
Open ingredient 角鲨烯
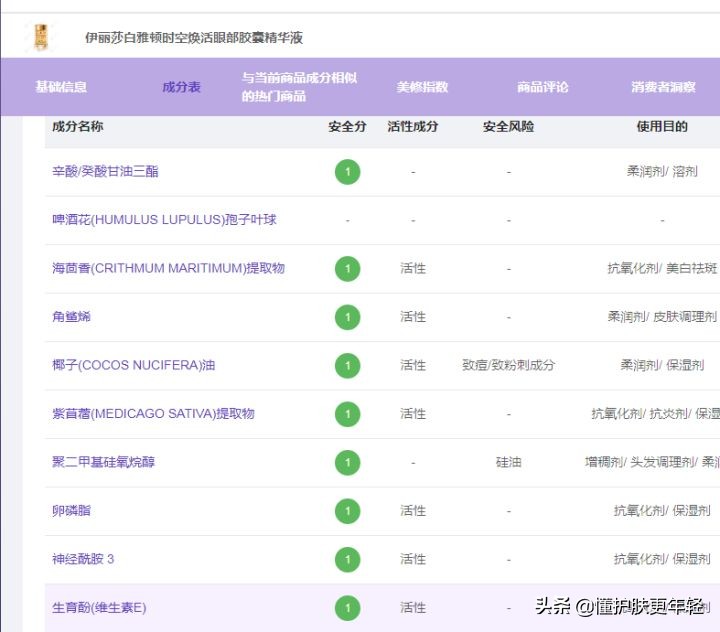point(71,317)
